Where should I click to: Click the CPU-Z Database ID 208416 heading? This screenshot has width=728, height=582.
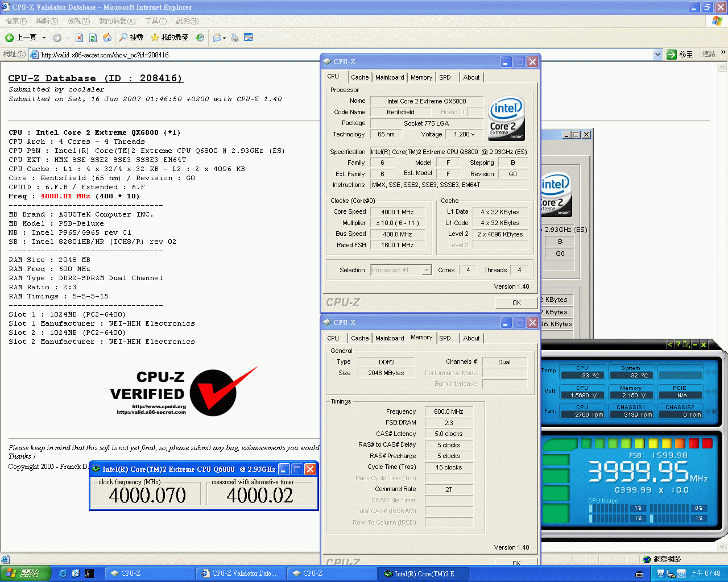coord(95,78)
